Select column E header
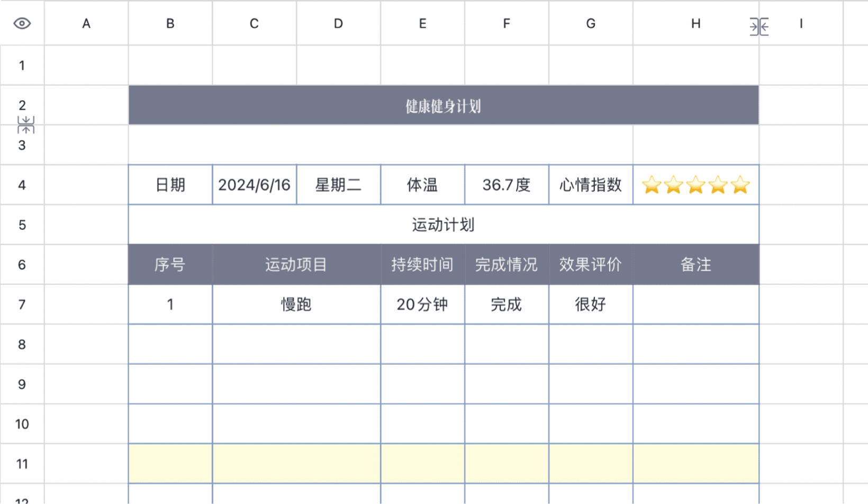The image size is (868, 504). (x=423, y=23)
